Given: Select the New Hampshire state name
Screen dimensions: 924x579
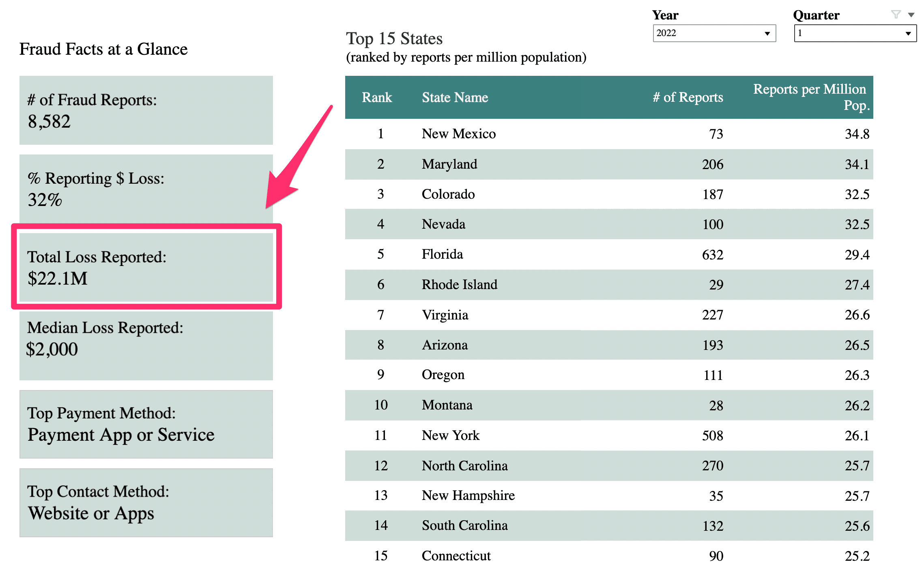Looking at the screenshot, I should [468, 495].
